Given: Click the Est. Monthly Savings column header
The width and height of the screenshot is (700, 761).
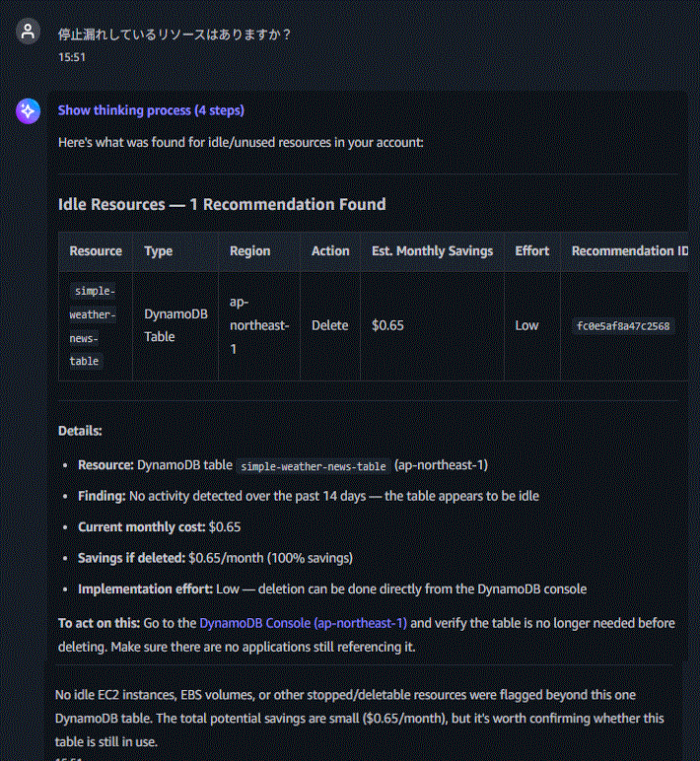Looking at the screenshot, I should click(432, 251).
